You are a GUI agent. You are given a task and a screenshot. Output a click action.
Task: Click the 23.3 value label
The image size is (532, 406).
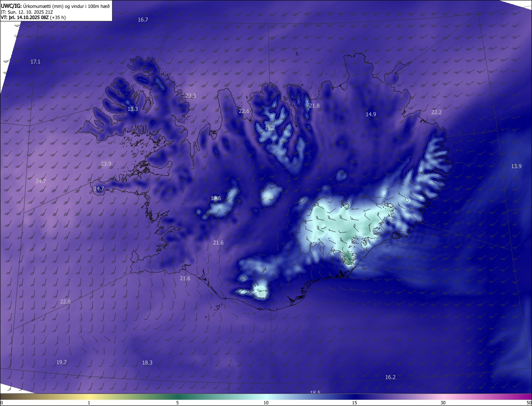191,96
